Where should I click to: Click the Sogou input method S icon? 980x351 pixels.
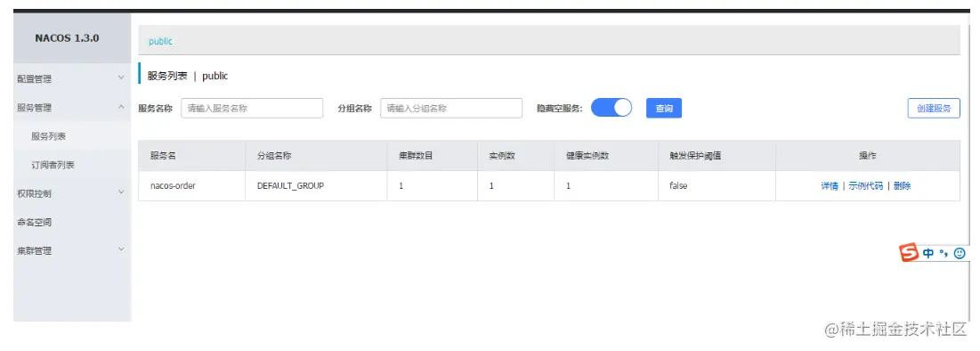click(910, 253)
